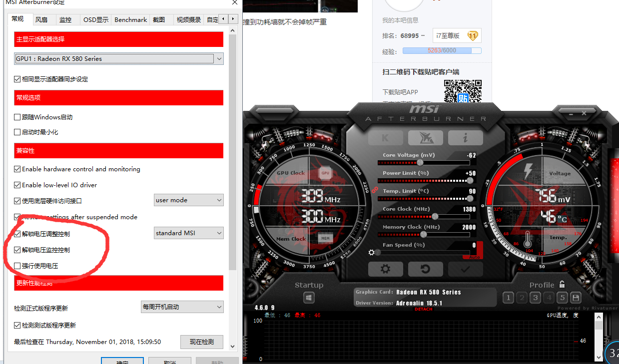Uncheck 解锁电压监控控制 checkbox
Image resolution: width=619 pixels, height=364 pixels.
point(17,250)
